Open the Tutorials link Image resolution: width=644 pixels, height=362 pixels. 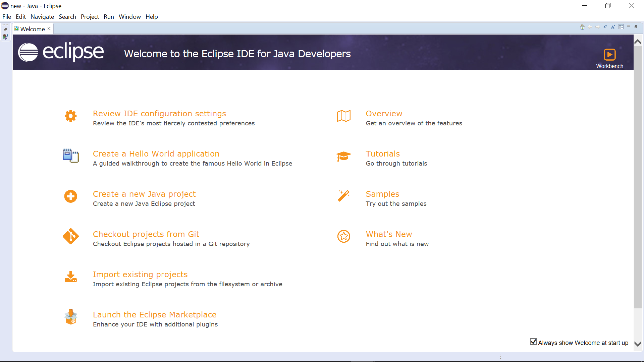383,154
